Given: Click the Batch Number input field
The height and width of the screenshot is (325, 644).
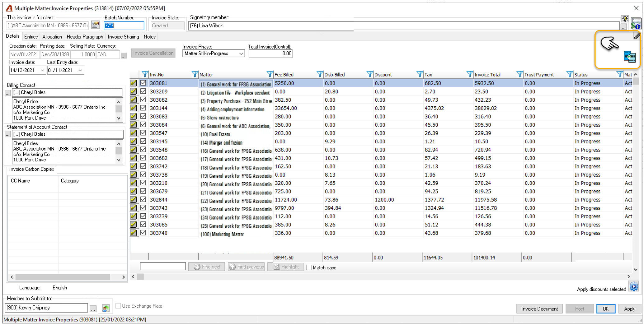Looking at the screenshot, I should click(124, 26).
